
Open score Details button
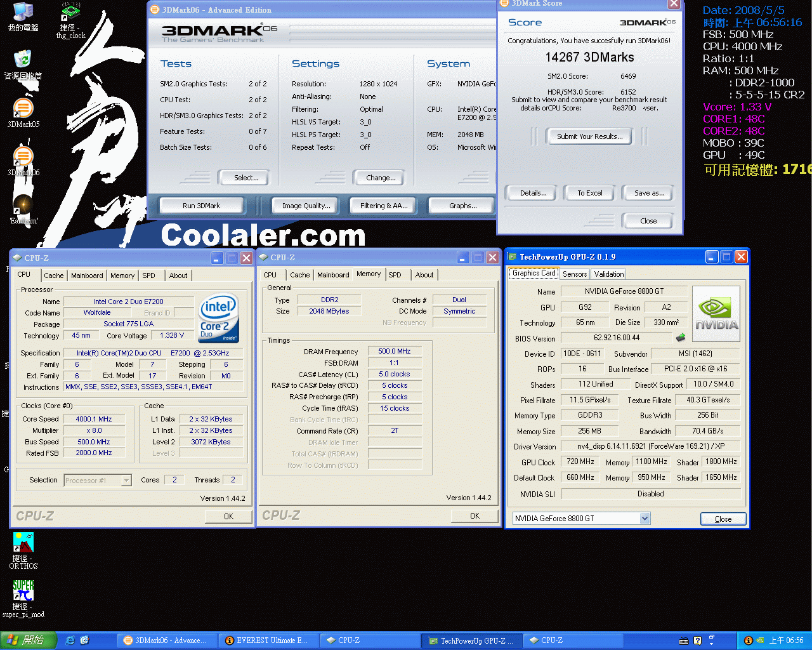533,193
